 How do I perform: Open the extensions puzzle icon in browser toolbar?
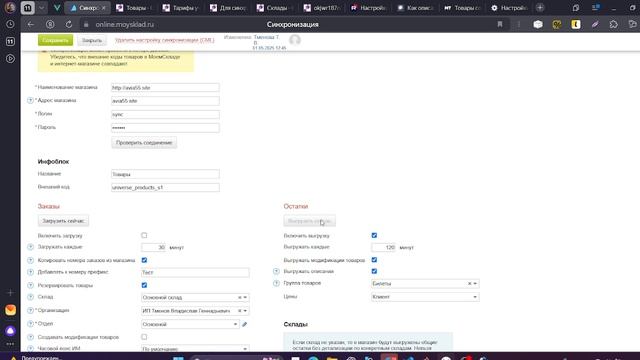pyautogui.click(x=613, y=24)
